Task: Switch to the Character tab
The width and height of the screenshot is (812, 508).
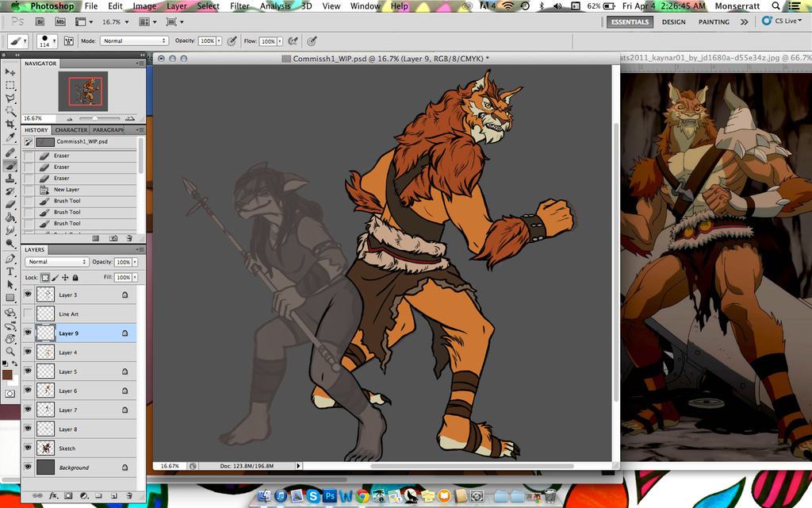Action: pos(71,130)
